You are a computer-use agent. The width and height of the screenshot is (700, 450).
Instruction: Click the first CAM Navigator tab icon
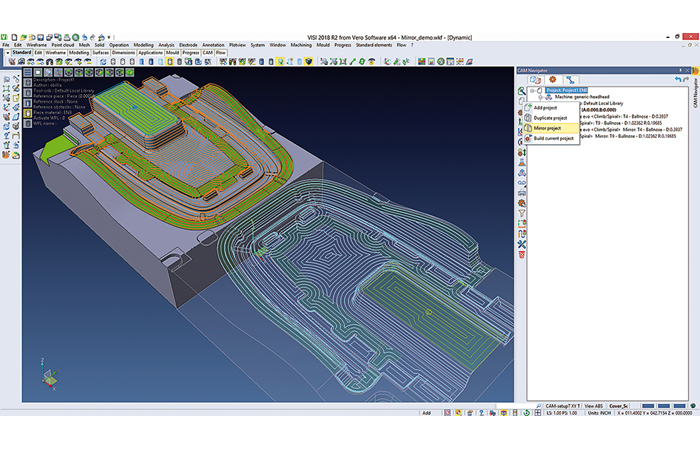[533, 79]
